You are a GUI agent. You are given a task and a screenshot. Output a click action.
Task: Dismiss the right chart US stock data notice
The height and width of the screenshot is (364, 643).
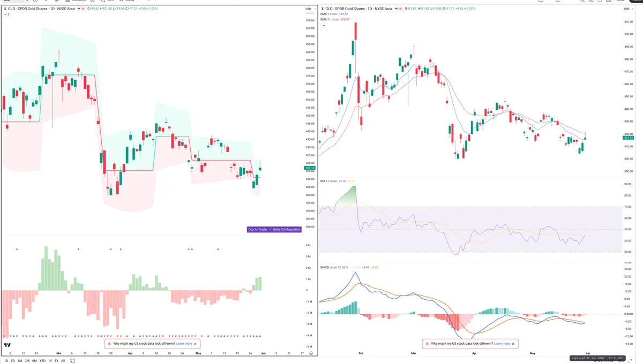tap(514, 344)
